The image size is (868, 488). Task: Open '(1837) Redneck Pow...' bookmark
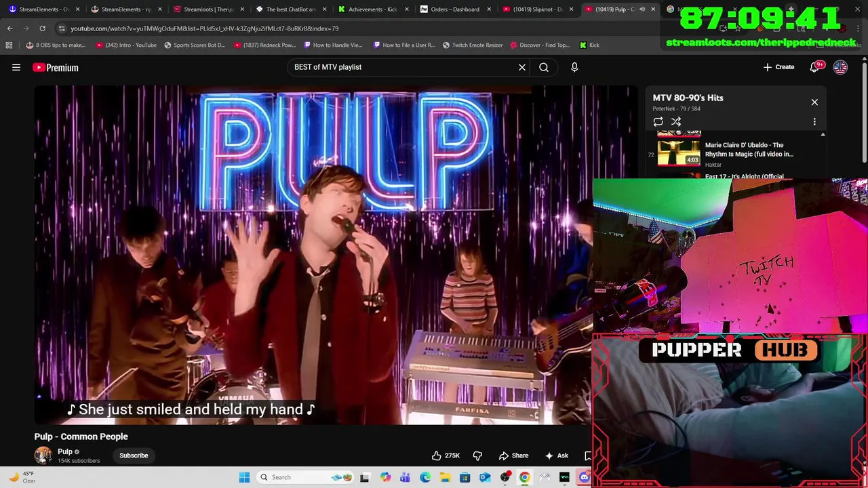[264, 45]
